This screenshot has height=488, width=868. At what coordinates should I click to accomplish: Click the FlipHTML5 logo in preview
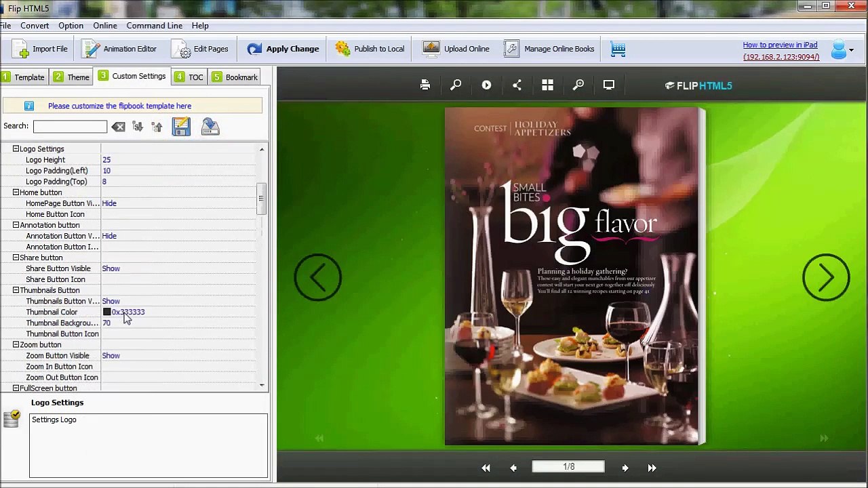pos(698,85)
